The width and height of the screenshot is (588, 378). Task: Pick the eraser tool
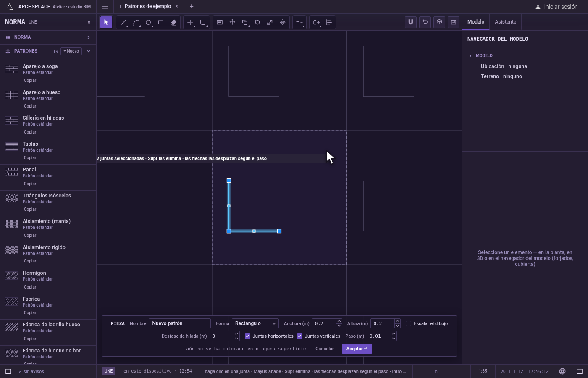(x=173, y=23)
